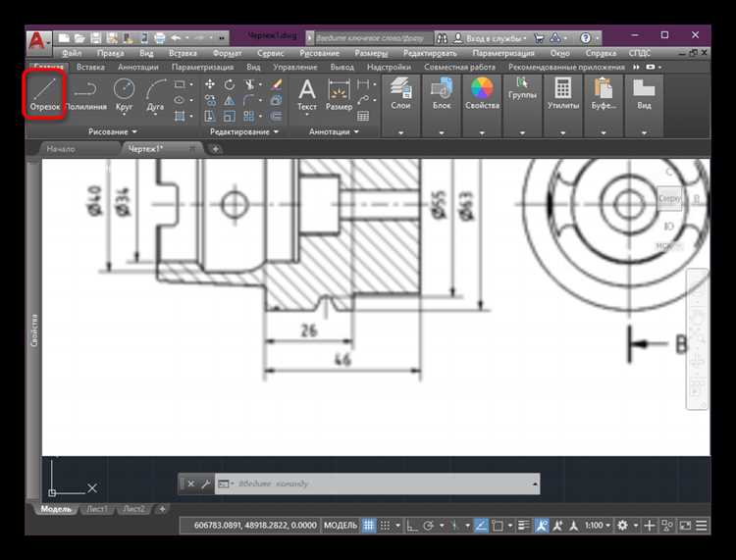Expand command line history arrow

(535, 484)
